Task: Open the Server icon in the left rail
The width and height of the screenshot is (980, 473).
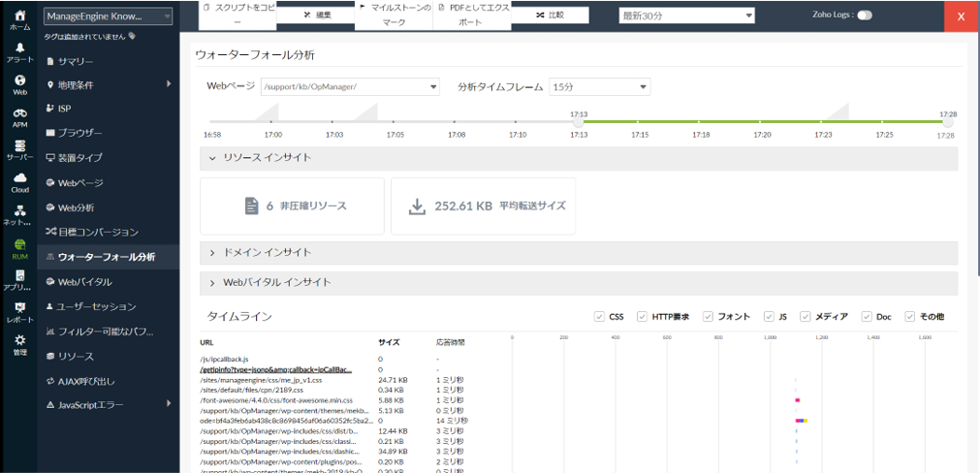Action: tap(20, 145)
